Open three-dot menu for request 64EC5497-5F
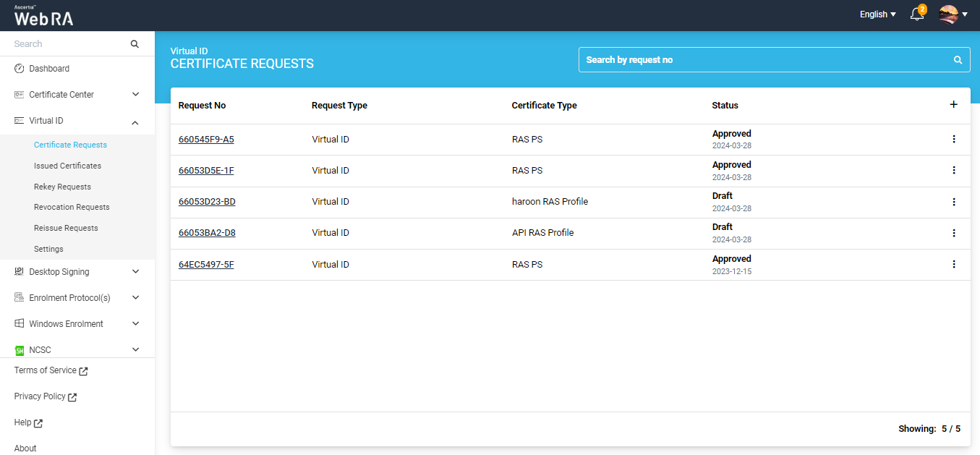The image size is (980, 455). point(953,264)
